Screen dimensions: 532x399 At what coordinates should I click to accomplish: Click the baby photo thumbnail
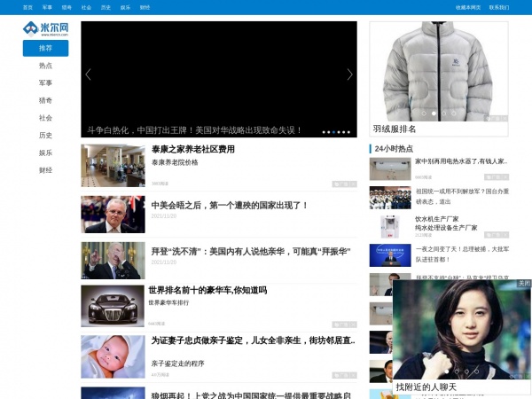(113, 356)
